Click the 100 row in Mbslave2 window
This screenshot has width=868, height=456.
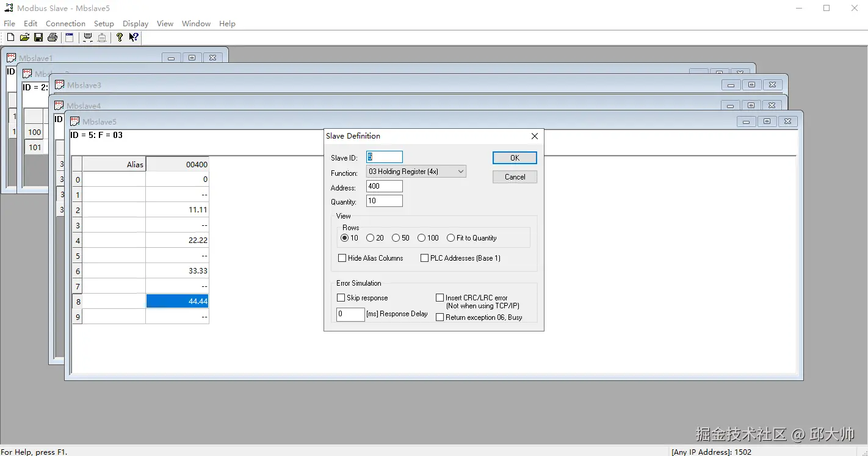point(35,132)
